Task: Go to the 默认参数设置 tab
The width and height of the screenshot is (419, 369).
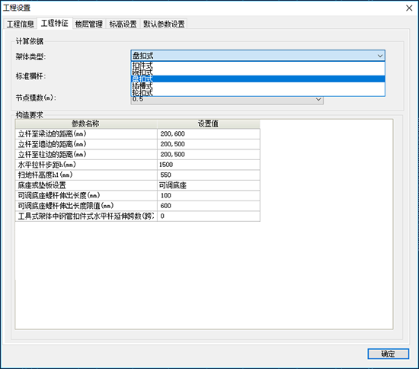Action: pos(164,24)
